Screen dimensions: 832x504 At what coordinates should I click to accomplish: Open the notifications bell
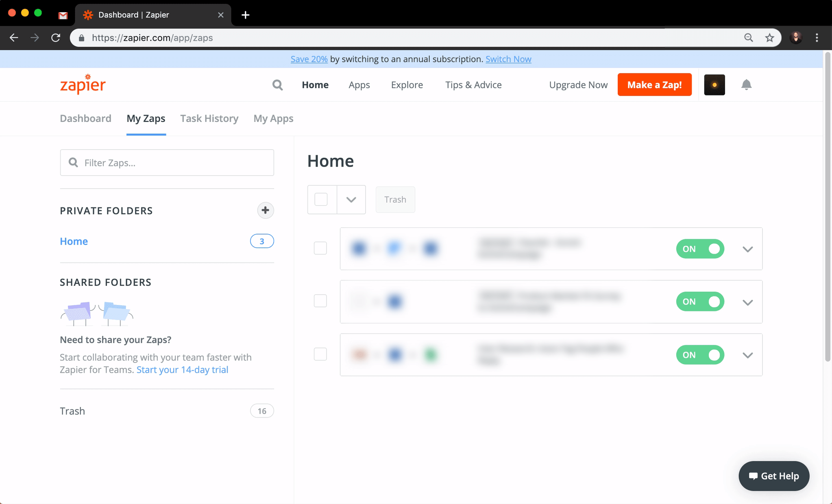(x=746, y=85)
